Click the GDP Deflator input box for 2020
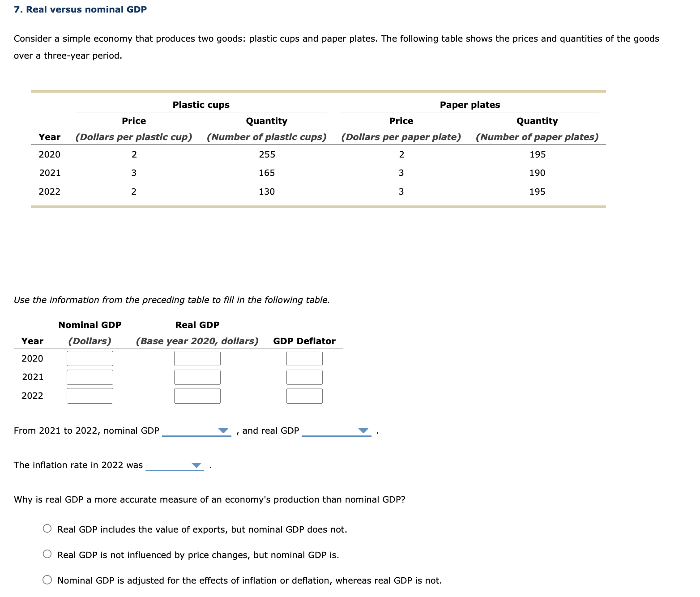The image size is (700, 597). tap(304, 358)
